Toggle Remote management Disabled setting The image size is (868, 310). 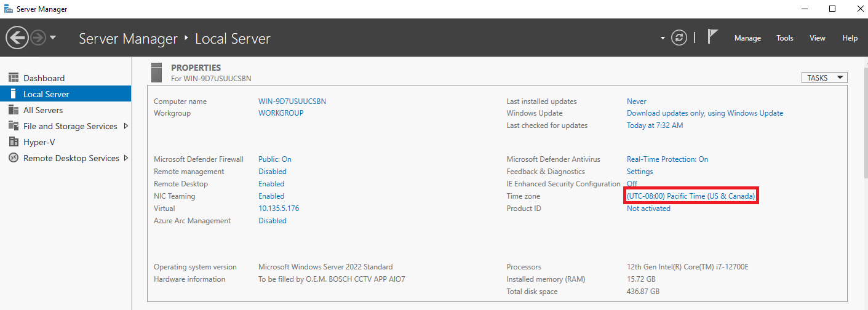272,172
